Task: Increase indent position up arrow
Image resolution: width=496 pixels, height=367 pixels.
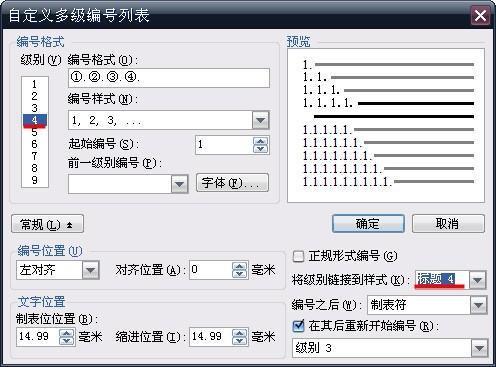Action: [239, 333]
